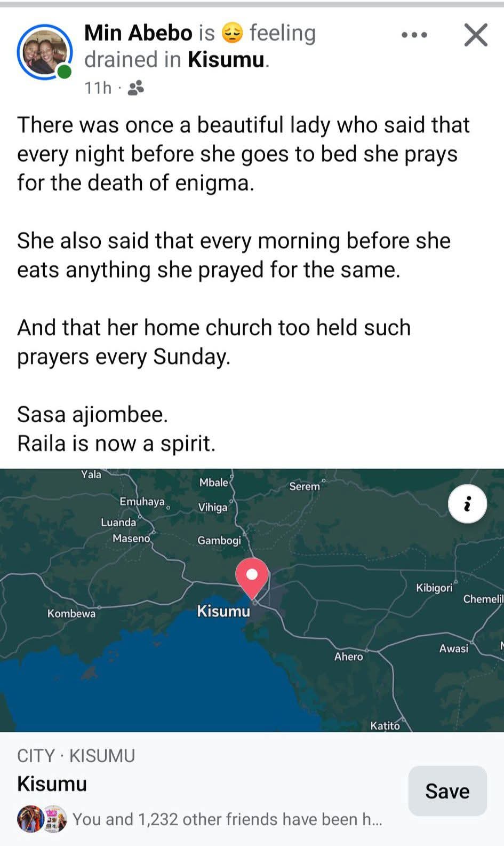Image resolution: width=504 pixels, height=846 pixels.
Task: Click the friends audience icon
Action: [x=136, y=88]
